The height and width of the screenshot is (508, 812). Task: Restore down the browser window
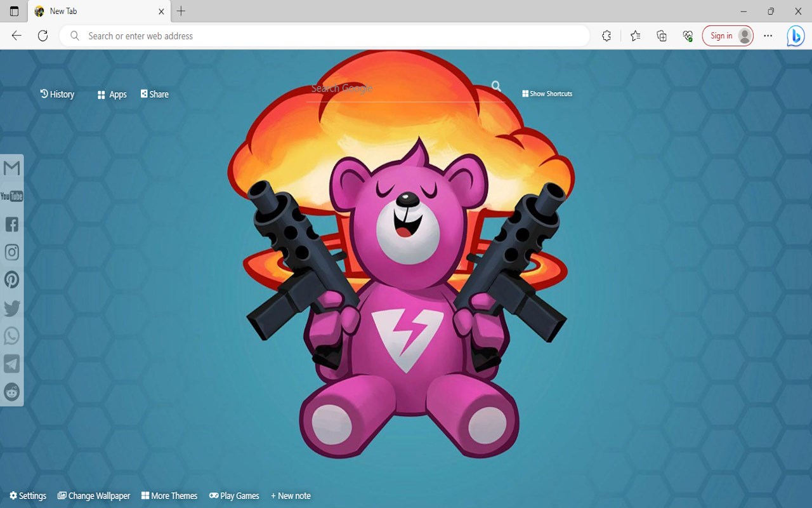coord(771,11)
